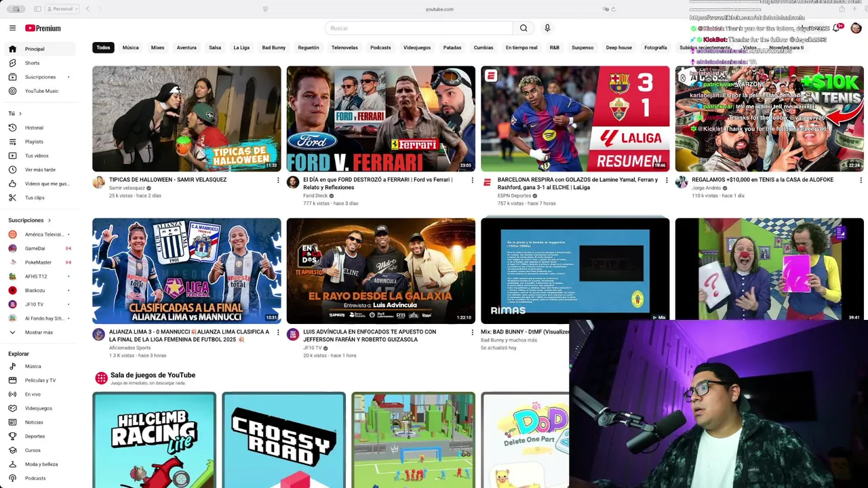Open options menu for Alianza Lima video
868x488 pixels.
pos(277,332)
